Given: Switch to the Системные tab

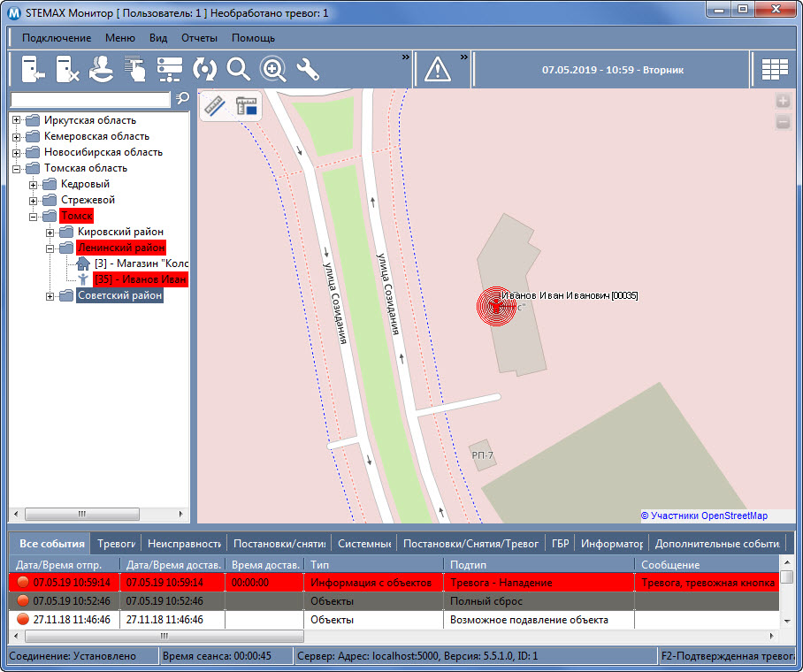Looking at the screenshot, I should 364,544.
